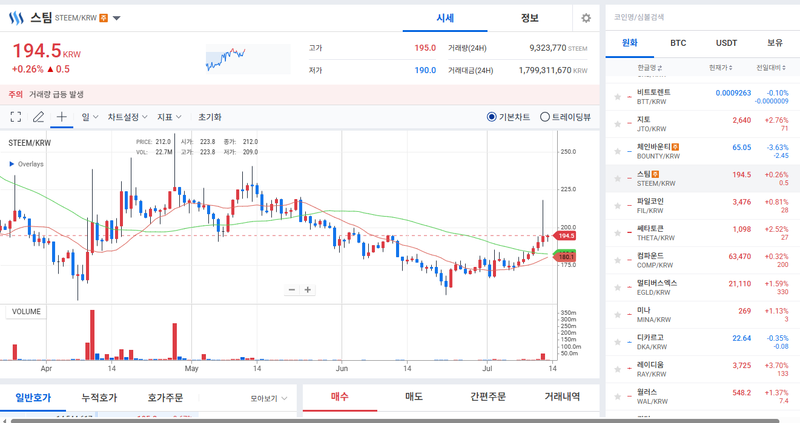Switch to the BTC market tab

[x=678, y=43]
